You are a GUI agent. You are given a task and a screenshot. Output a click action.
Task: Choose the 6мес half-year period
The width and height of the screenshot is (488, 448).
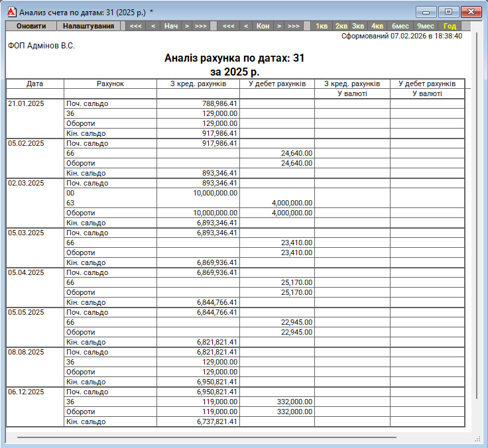coord(400,26)
